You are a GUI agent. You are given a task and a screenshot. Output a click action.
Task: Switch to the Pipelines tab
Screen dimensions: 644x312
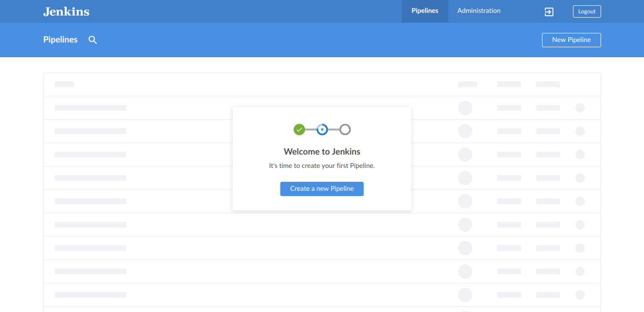(425, 11)
